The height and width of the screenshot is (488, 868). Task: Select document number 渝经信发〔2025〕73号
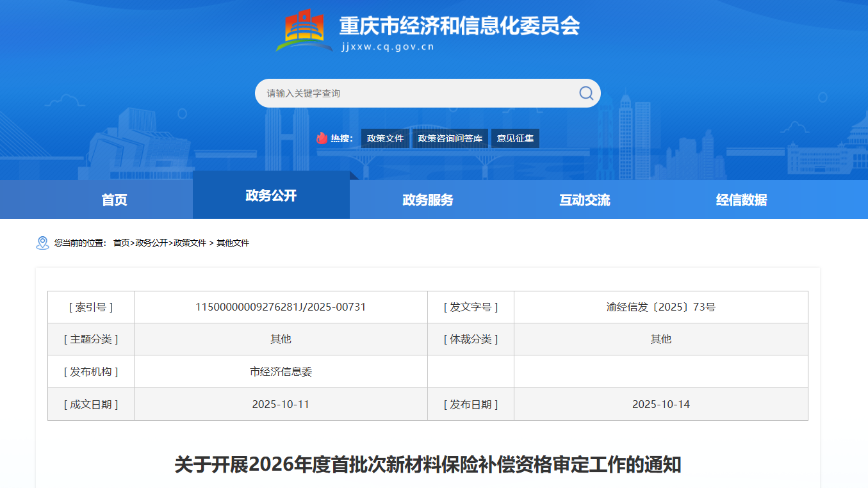661,307
